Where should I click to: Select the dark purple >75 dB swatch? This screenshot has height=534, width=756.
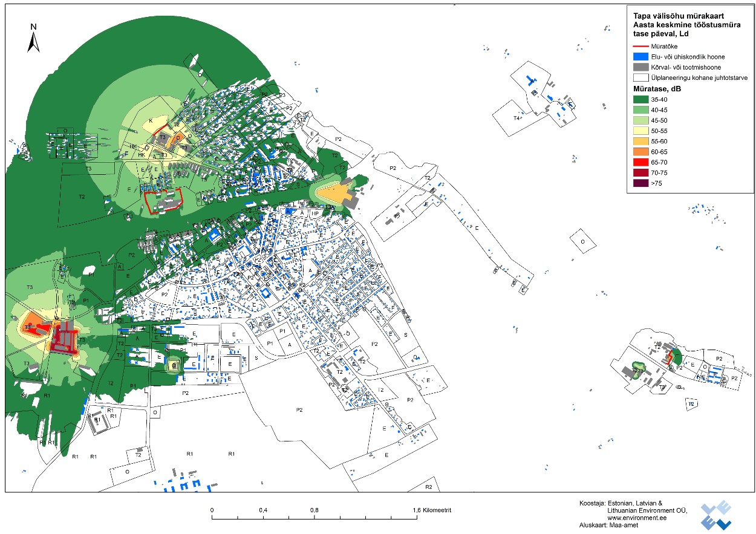click(x=640, y=183)
